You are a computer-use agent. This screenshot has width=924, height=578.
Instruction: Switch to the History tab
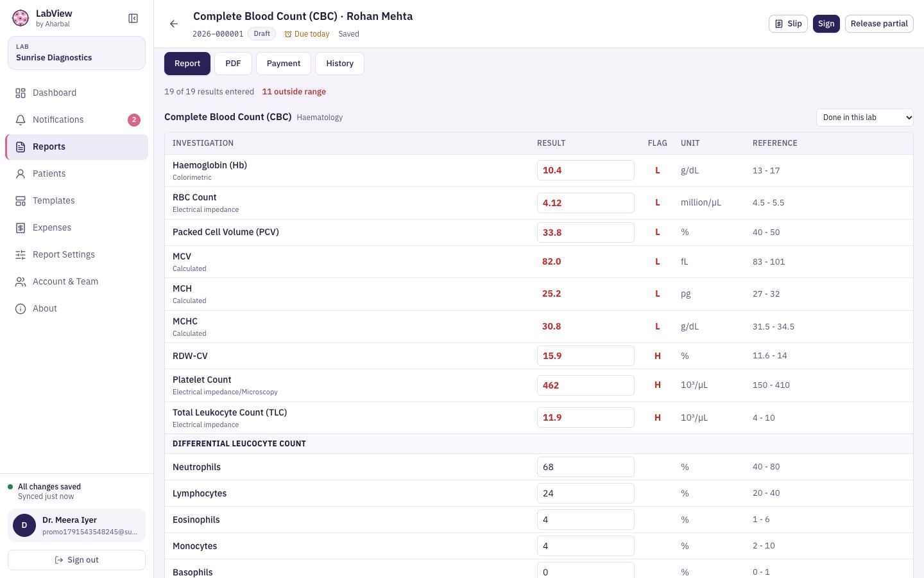(339, 64)
